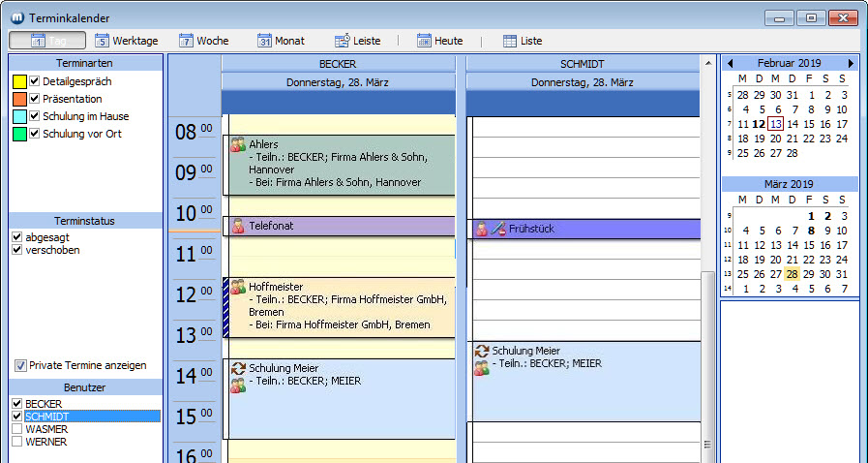Toggle Private Termine anzeigen option
Viewport: 868px width, 463px height.
[21, 365]
